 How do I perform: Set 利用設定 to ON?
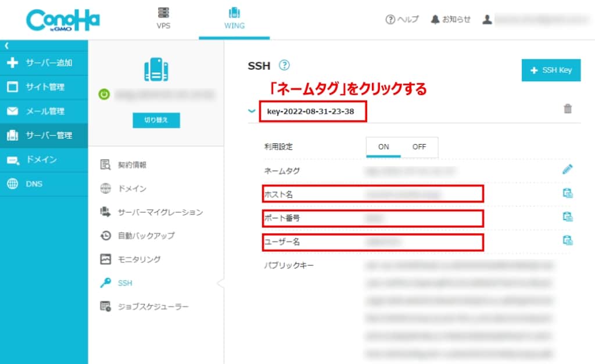pos(383,147)
